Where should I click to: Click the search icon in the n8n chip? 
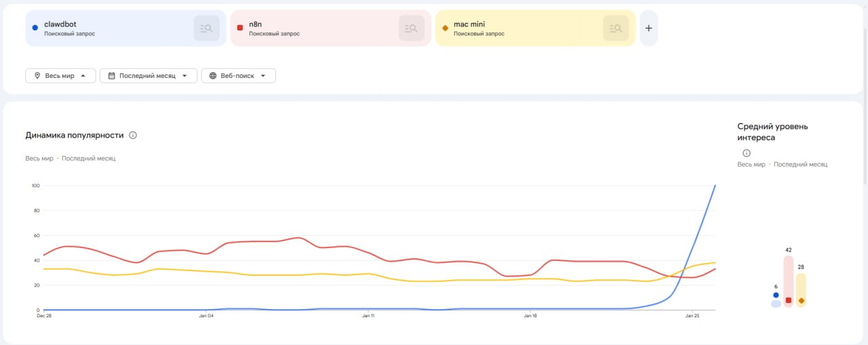(411, 28)
